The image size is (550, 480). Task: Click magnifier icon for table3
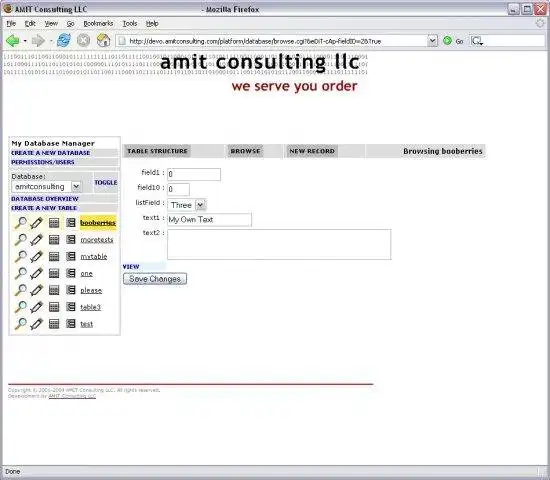(x=20, y=307)
